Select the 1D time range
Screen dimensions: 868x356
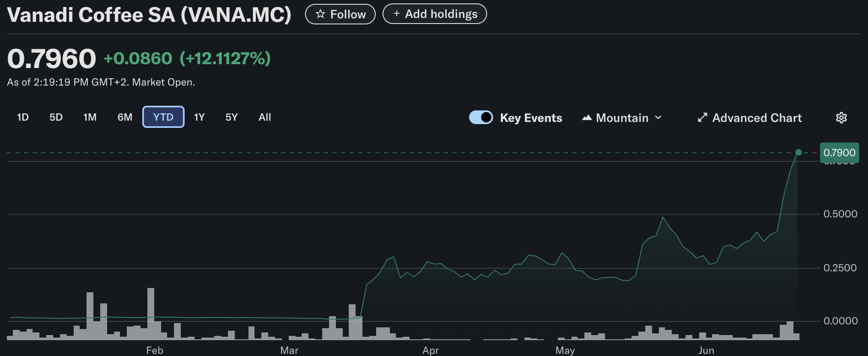23,117
